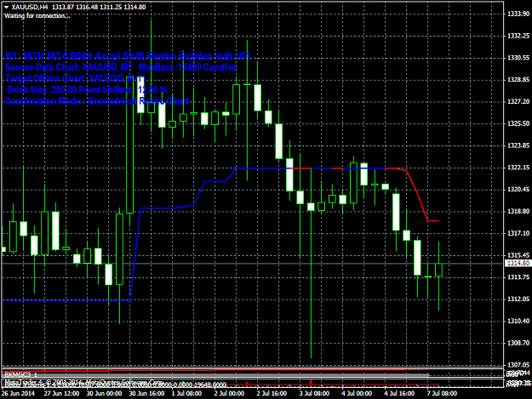
Task: Click the 1318.80 price scale label
Action: [518, 212]
